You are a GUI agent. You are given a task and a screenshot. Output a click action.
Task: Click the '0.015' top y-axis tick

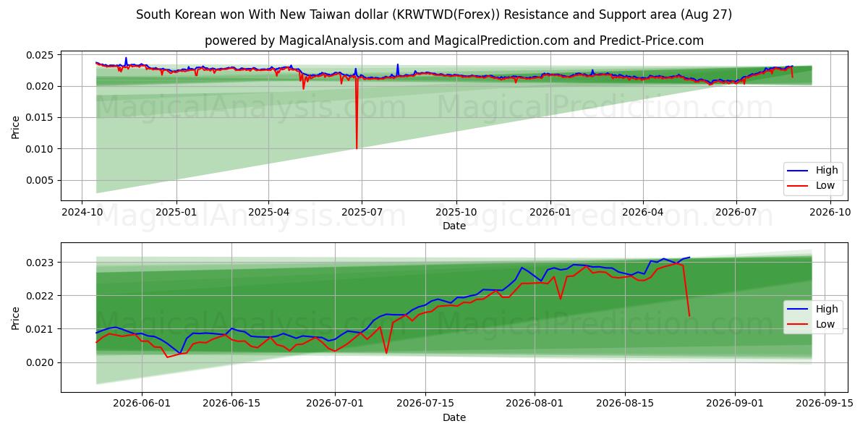[x=41, y=118]
